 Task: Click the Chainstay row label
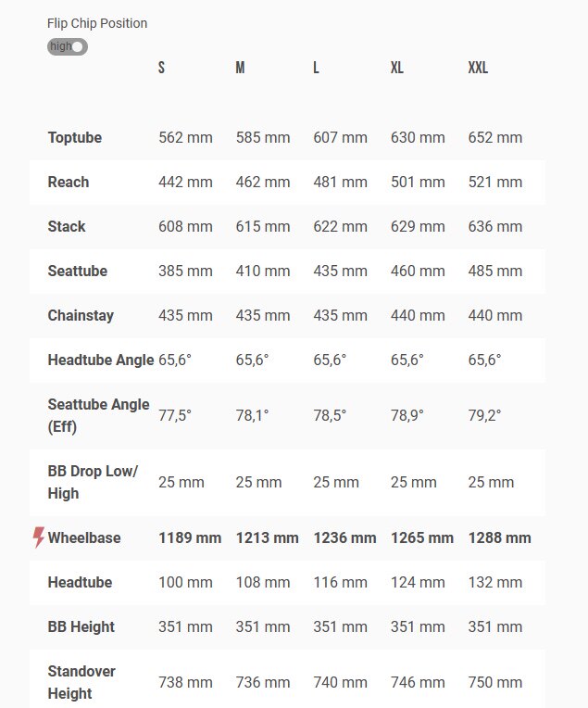81,315
